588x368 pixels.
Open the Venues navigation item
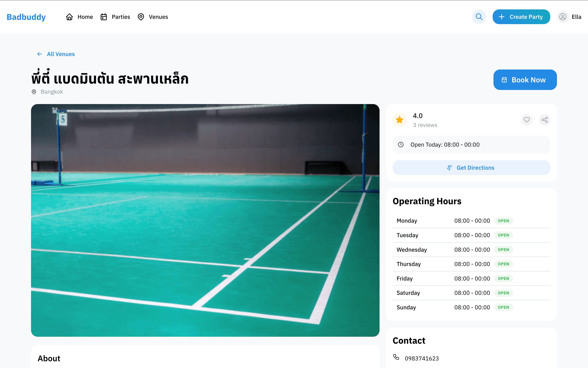(x=153, y=17)
